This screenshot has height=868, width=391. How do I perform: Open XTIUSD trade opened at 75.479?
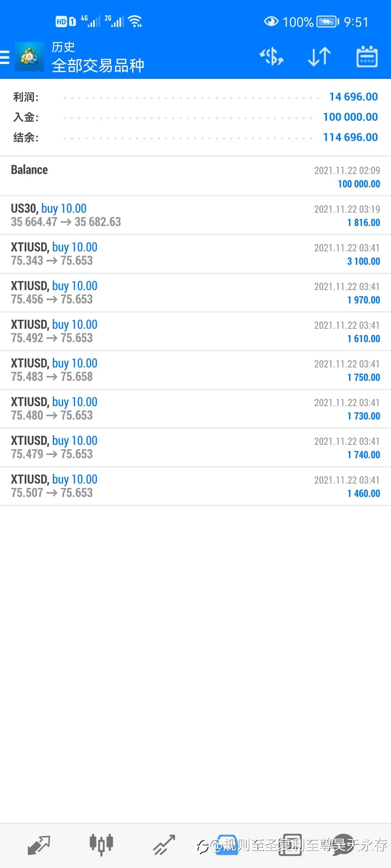click(195, 447)
